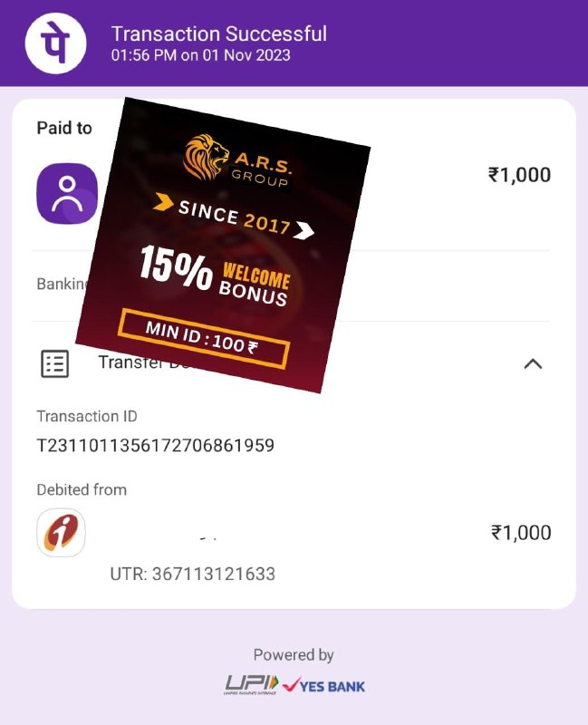The width and height of the screenshot is (588, 725).
Task: Click the Debited from label
Action: (x=82, y=489)
